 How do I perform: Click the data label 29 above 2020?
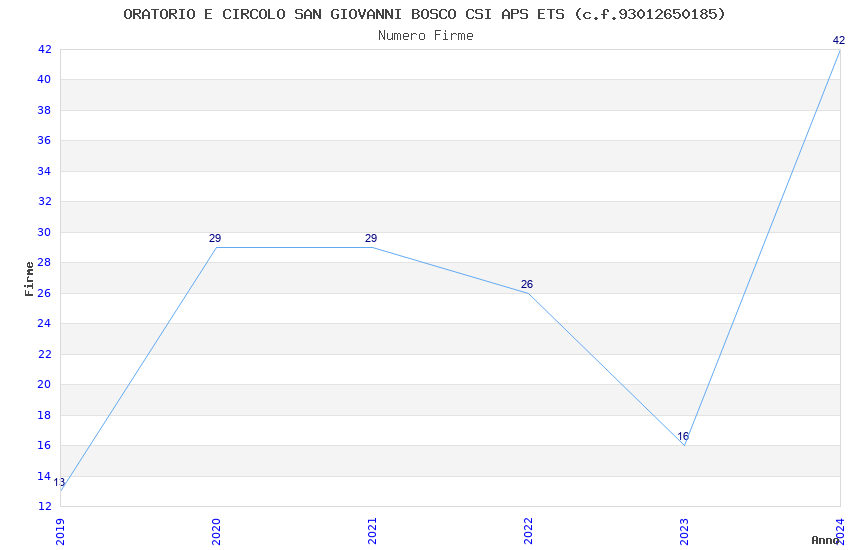point(215,238)
